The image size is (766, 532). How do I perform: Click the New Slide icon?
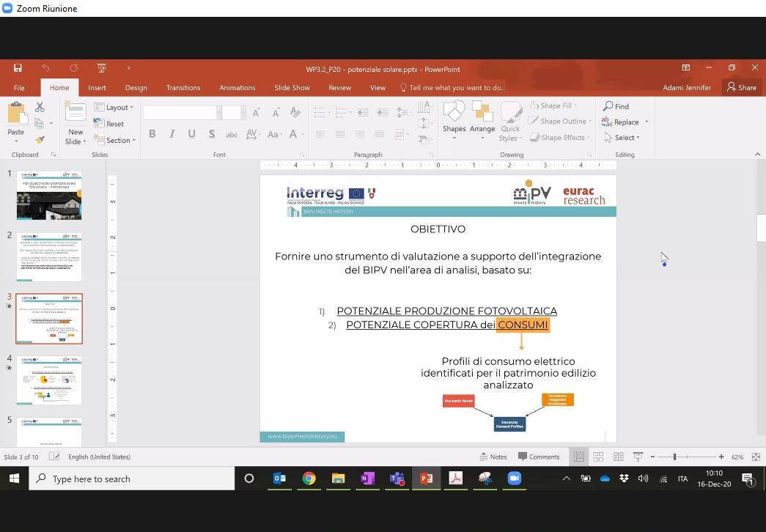[x=76, y=111]
